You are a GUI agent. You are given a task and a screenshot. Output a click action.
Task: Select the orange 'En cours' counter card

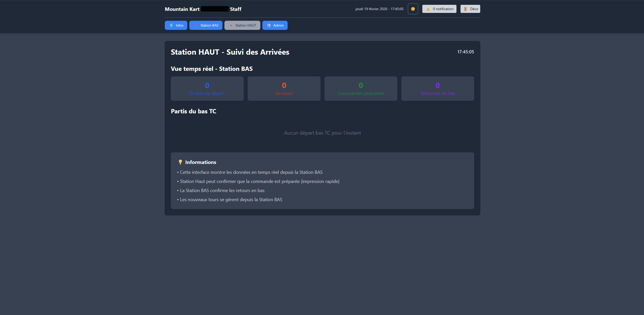point(284,89)
